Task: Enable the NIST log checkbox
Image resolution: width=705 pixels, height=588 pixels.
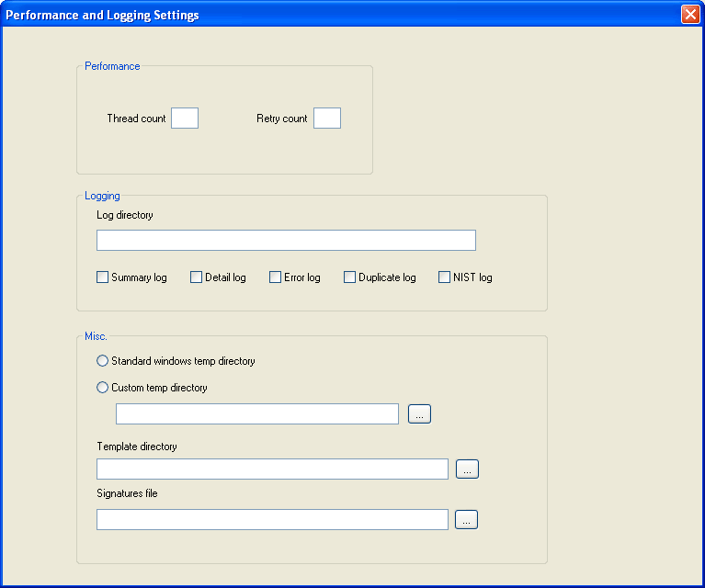Action: click(444, 277)
